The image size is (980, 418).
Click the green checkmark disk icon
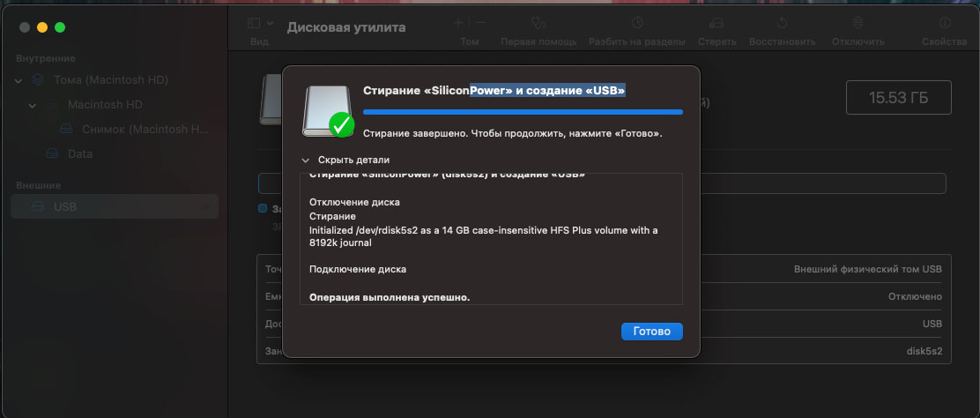330,111
